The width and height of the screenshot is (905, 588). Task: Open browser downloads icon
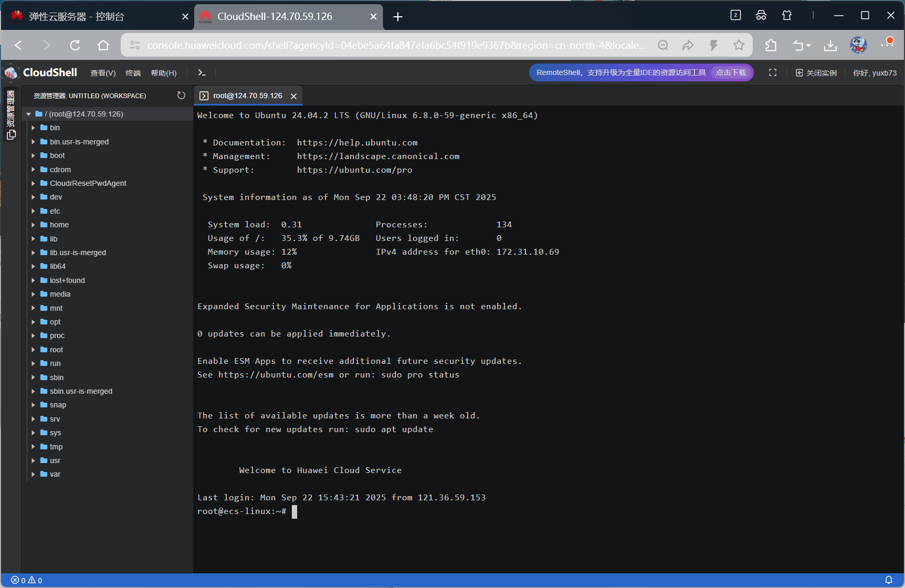(x=830, y=45)
